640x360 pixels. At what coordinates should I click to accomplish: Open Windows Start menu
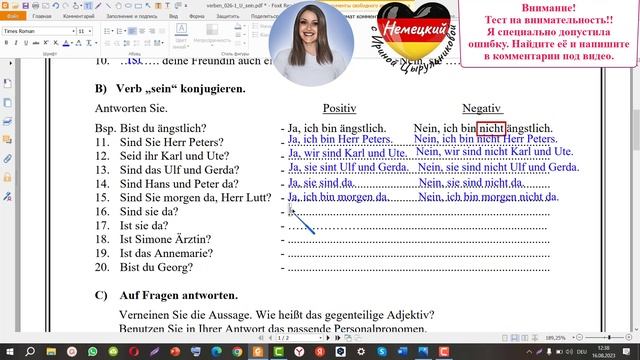click(9, 351)
